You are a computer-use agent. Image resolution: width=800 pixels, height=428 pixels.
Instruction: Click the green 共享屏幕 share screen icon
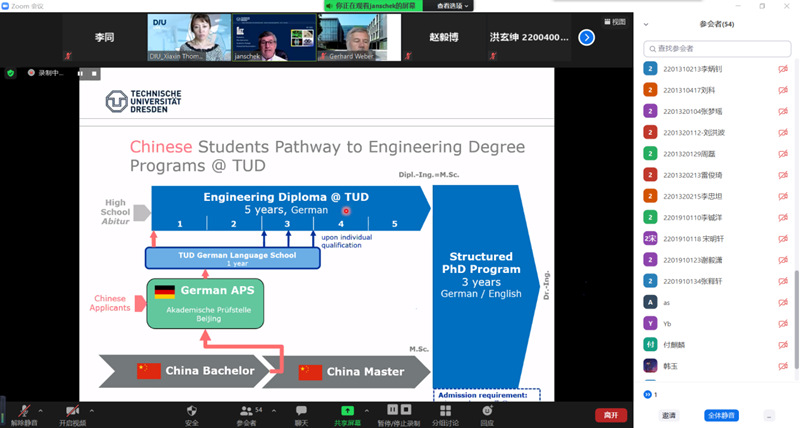click(347, 411)
